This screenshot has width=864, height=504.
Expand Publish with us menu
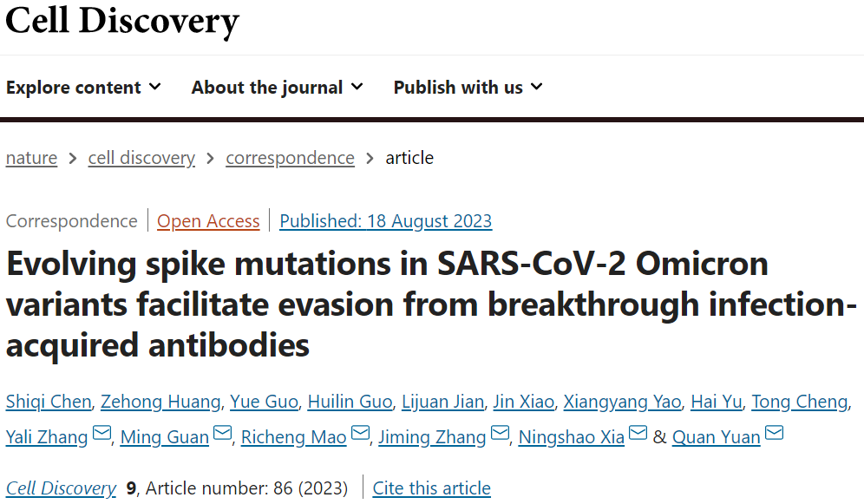coord(468,88)
